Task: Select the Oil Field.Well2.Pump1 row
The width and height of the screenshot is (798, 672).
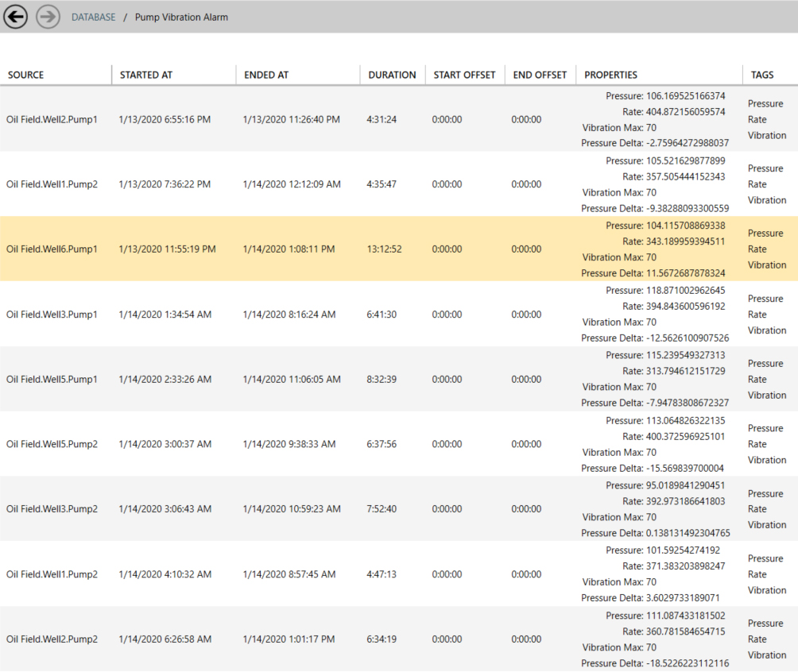Action: point(52,119)
